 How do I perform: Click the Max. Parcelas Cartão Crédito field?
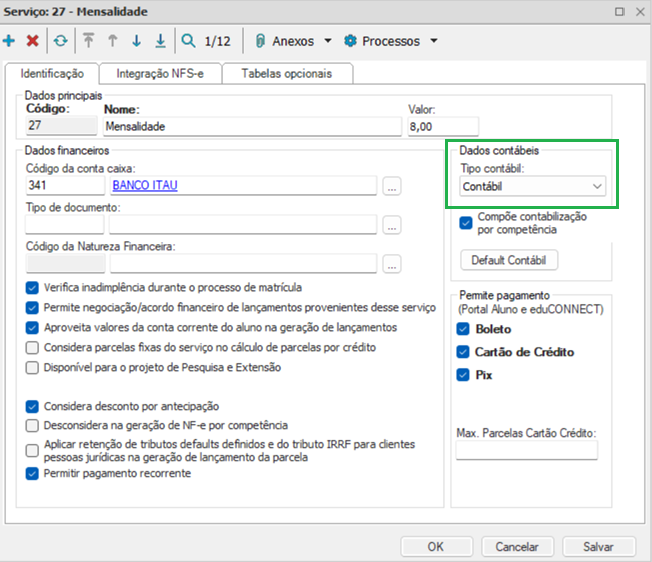point(527,450)
